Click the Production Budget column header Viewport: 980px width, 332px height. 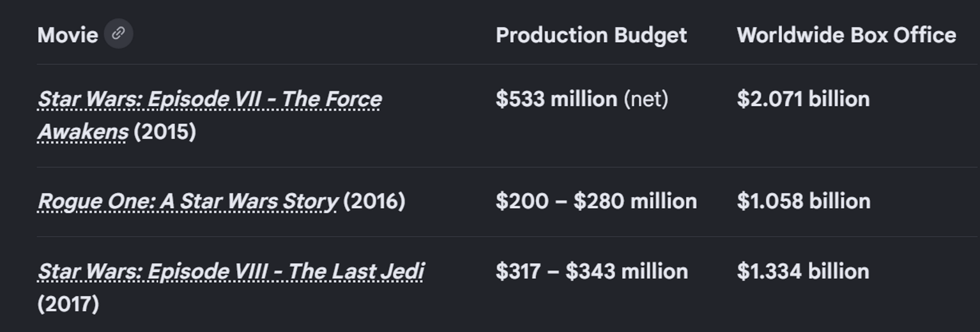pyautogui.click(x=592, y=35)
